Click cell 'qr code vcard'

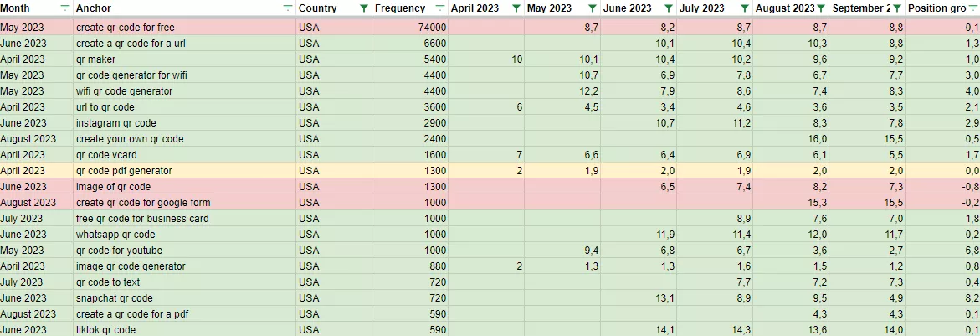(184, 154)
